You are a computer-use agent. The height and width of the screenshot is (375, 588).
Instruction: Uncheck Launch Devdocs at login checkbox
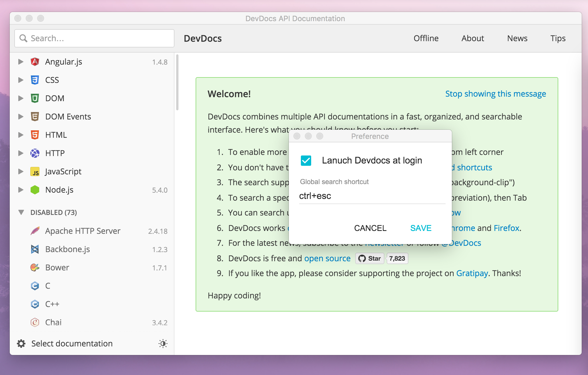[x=306, y=161]
